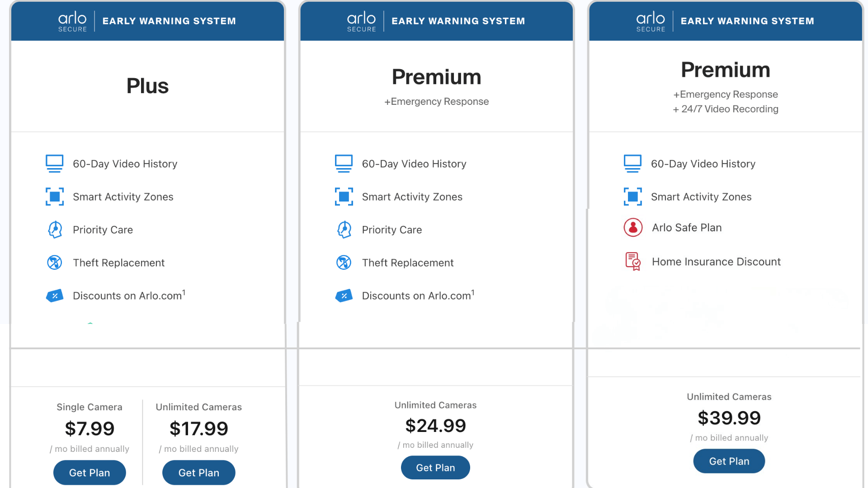Click 'Home Insurance Discount' feature text

[x=716, y=262]
